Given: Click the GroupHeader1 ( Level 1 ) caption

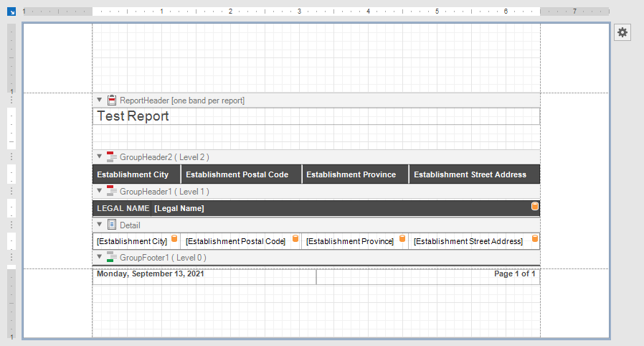Looking at the screenshot, I should pos(164,192).
